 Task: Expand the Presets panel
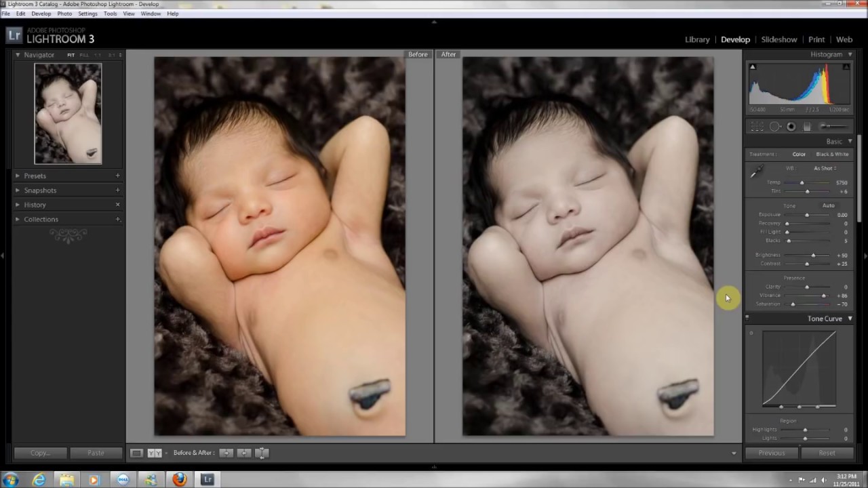[18, 176]
